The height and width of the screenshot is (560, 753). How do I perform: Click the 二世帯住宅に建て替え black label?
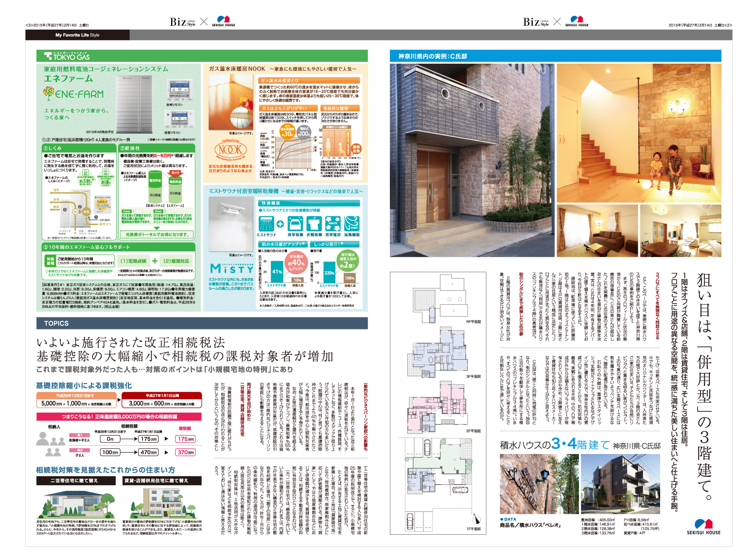pos(76,480)
